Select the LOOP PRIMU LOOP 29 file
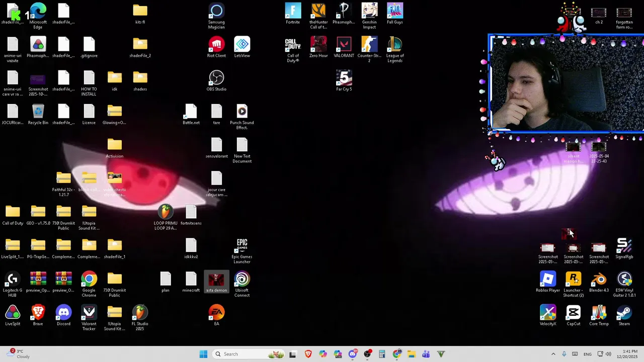 [166, 217]
